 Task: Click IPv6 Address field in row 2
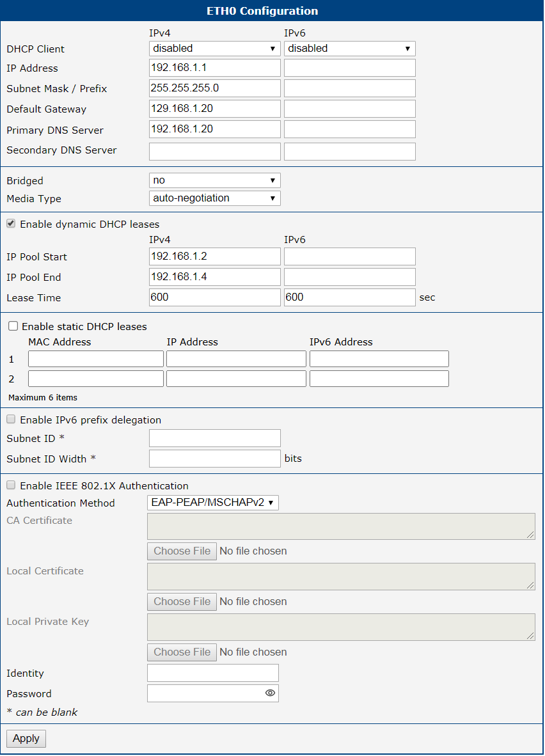coord(379,379)
